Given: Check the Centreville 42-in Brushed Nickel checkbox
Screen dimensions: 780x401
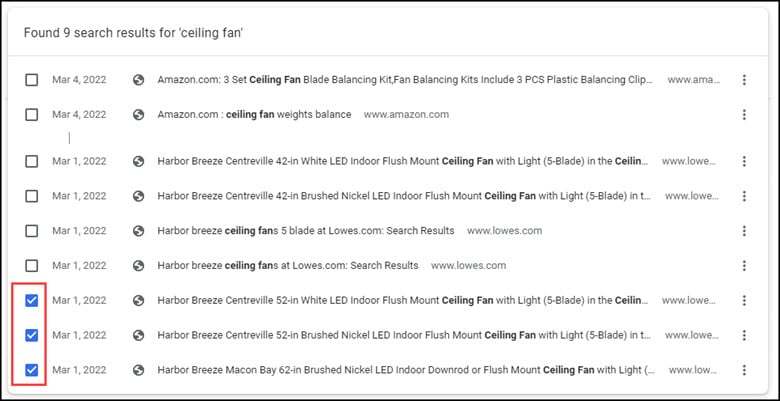Looking at the screenshot, I should point(31,196).
